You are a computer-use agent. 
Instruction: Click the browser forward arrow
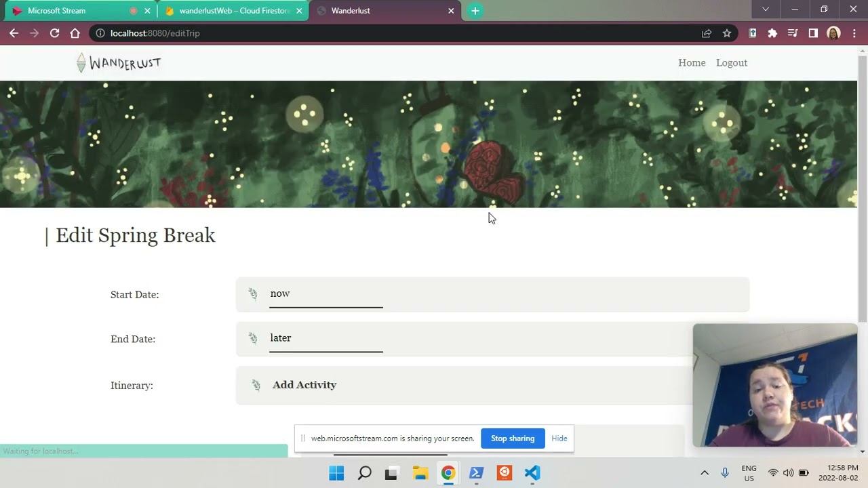coord(34,33)
